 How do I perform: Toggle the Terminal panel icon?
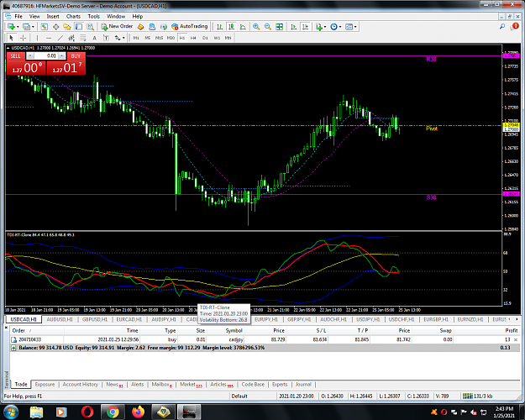(79, 26)
